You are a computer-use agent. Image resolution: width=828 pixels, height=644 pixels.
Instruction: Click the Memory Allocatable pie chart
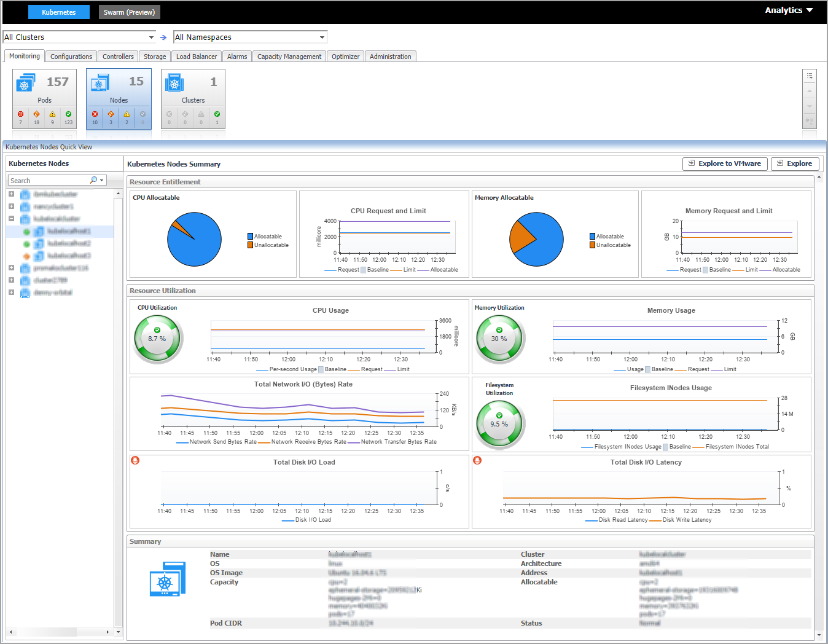tap(536, 239)
